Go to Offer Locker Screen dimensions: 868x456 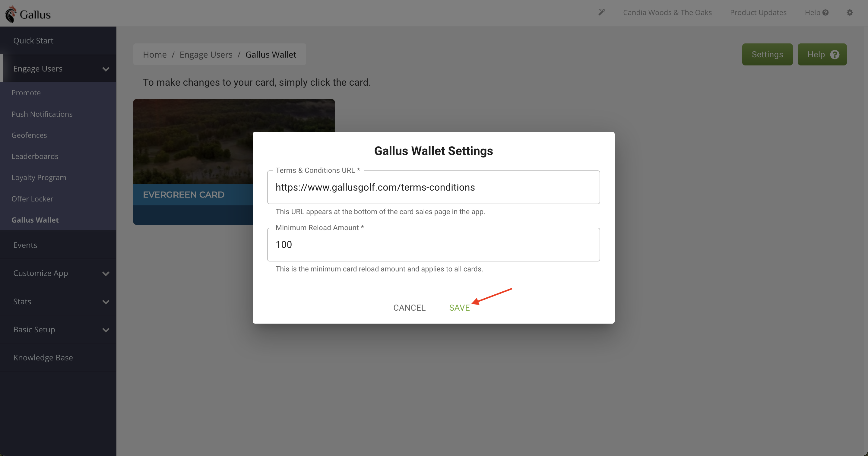pos(32,198)
